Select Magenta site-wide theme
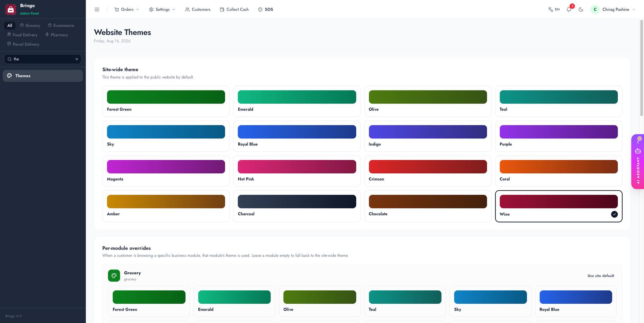This screenshot has height=323, width=644. point(166,171)
